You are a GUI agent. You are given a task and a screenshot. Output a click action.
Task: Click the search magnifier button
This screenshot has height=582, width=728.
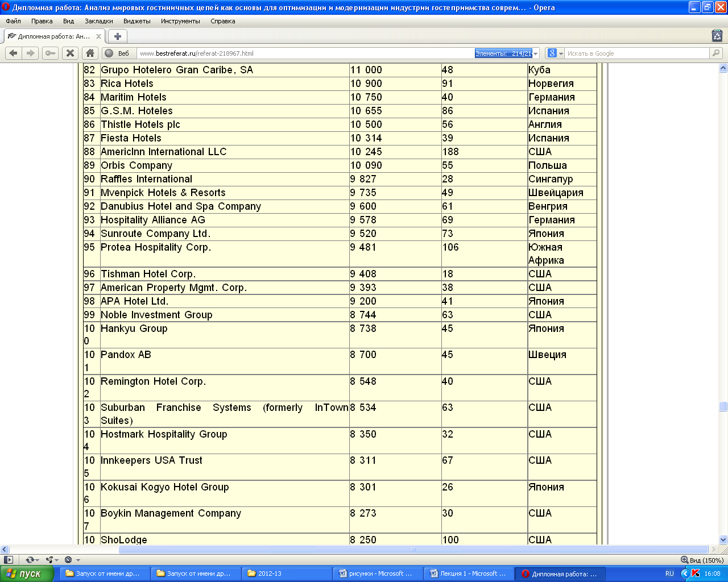pos(716,53)
